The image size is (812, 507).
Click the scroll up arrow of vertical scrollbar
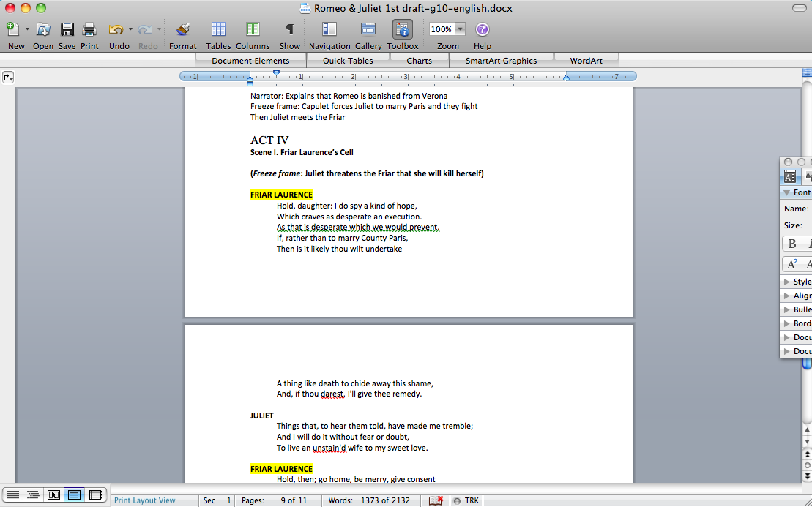(807, 430)
